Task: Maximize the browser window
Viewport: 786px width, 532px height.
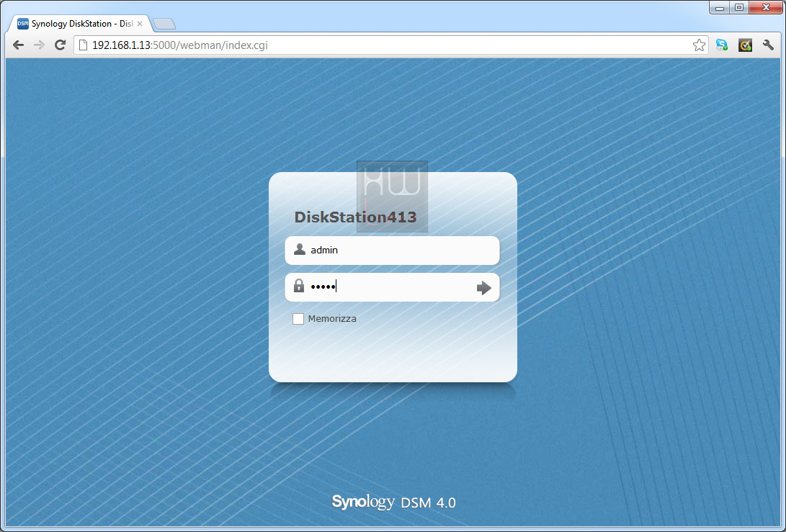Action: tap(739, 7)
